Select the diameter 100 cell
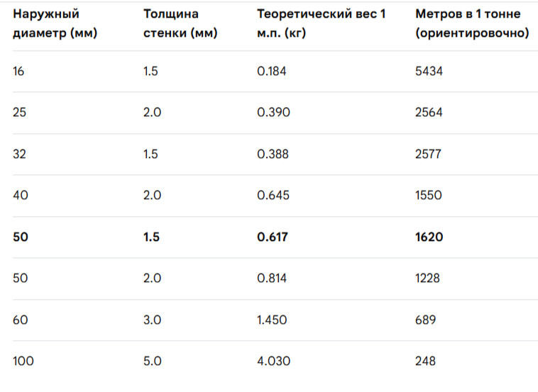 point(23,361)
